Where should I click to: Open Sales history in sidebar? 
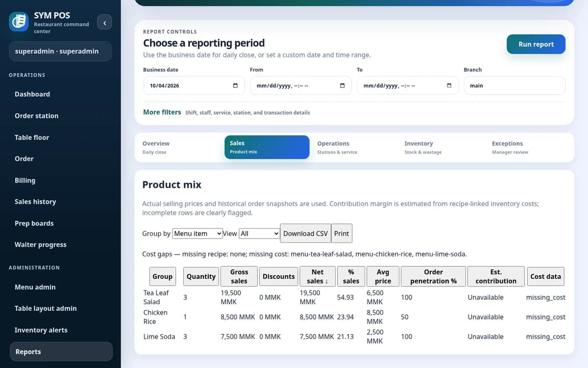pos(61,202)
